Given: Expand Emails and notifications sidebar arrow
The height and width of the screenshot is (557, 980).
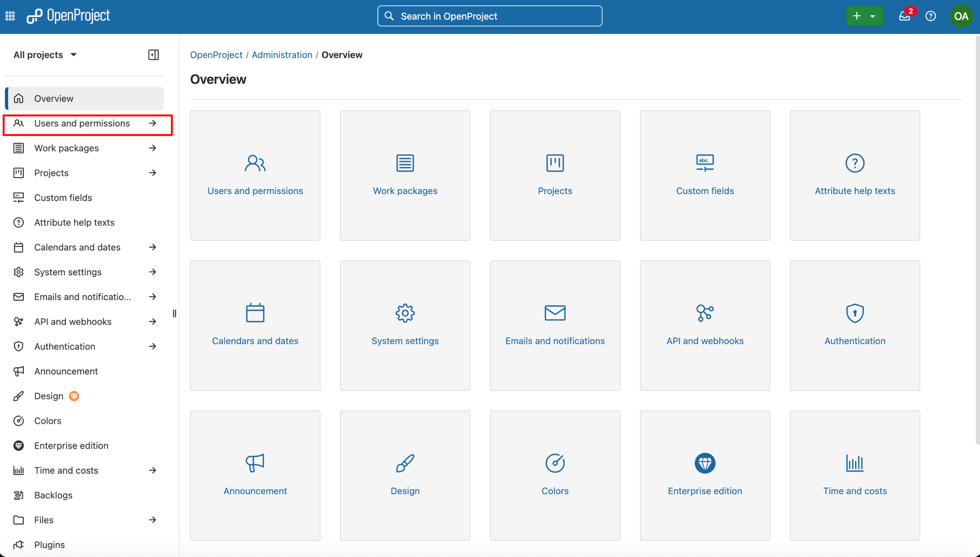Looking at the screenshot, I should (x=153, y=297).
